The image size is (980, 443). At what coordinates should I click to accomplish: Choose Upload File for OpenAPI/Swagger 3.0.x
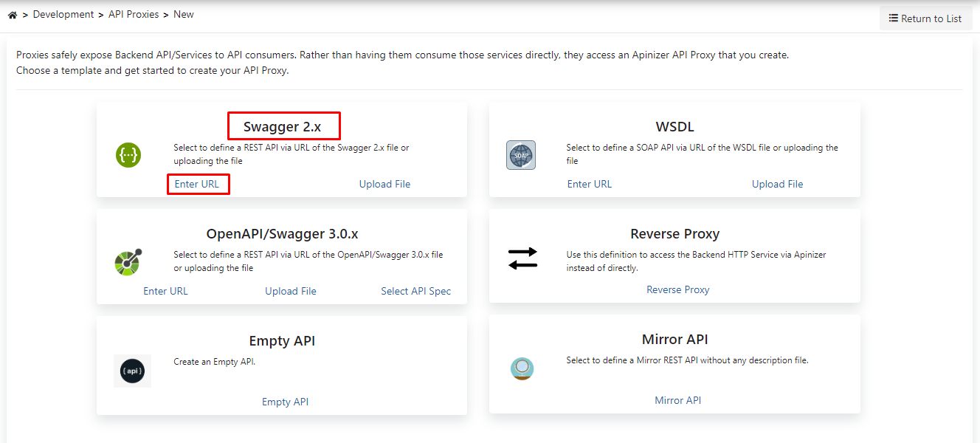291,291
